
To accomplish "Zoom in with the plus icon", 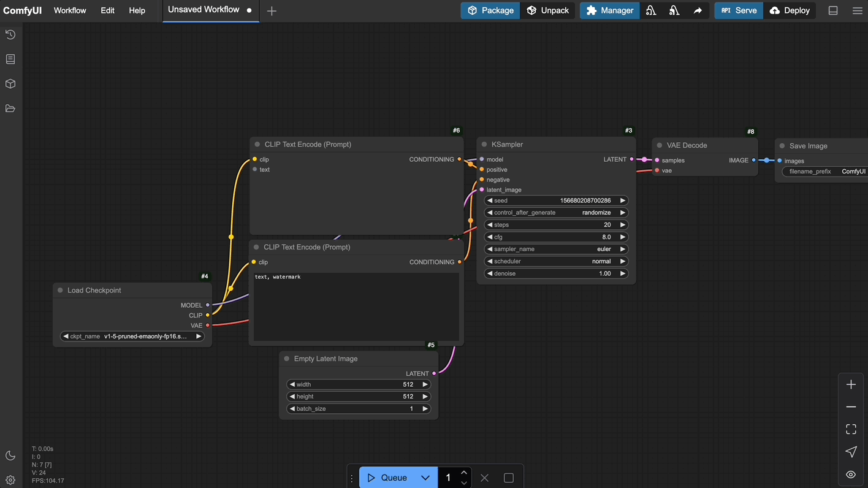I will tap(851, 384).
